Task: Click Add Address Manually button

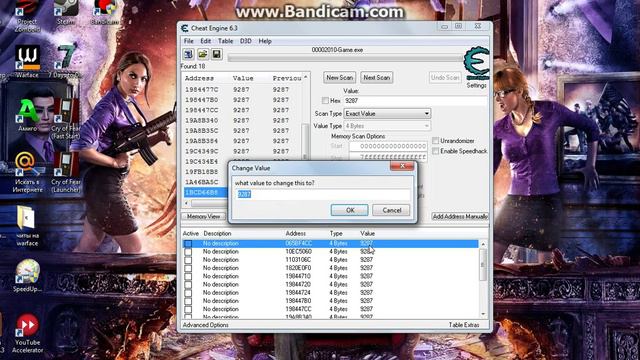Action: tap(460, 217)
